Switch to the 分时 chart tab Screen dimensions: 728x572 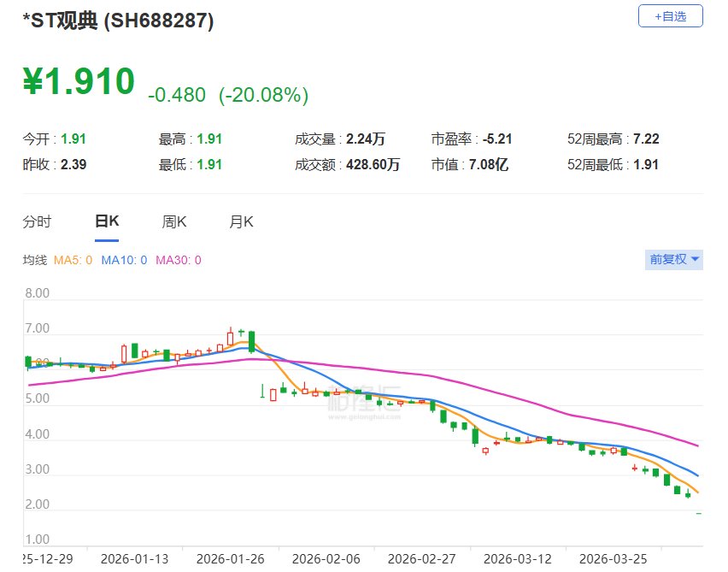[x=37, y=221]
